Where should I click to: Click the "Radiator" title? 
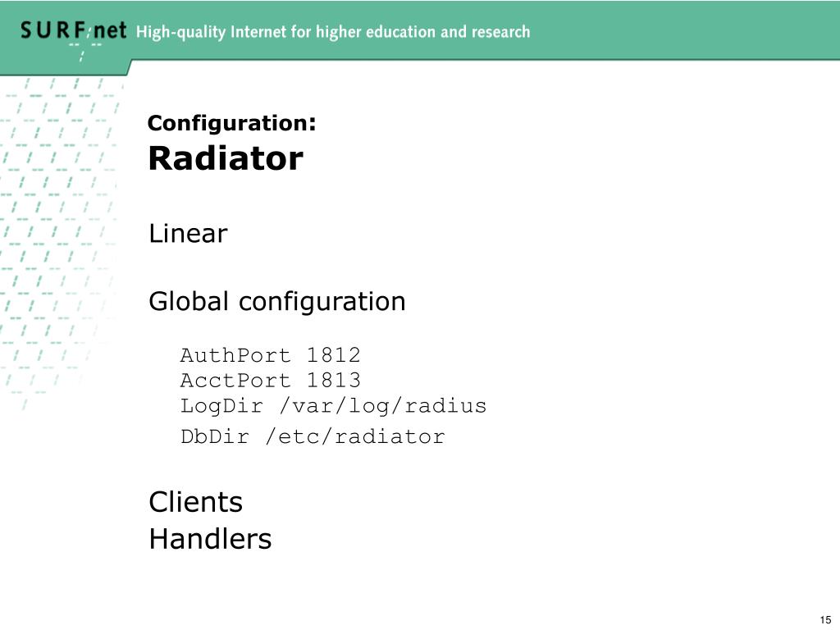coord(226,158)
